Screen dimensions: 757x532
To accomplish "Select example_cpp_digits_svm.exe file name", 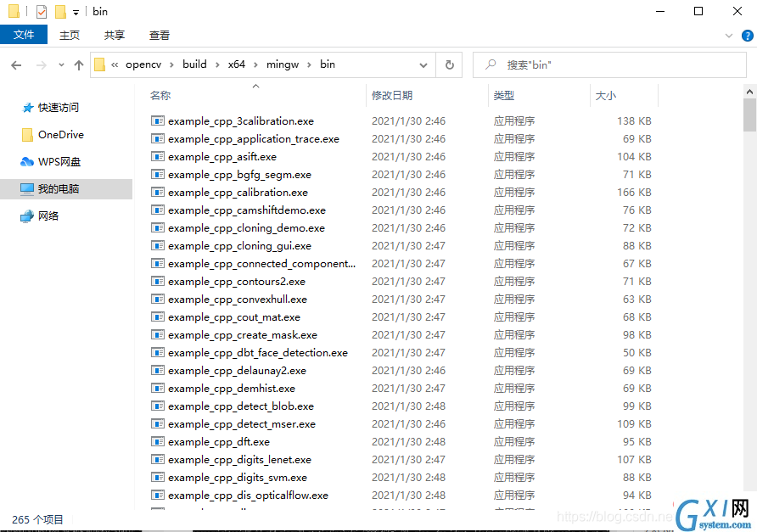I will [238, 478].
